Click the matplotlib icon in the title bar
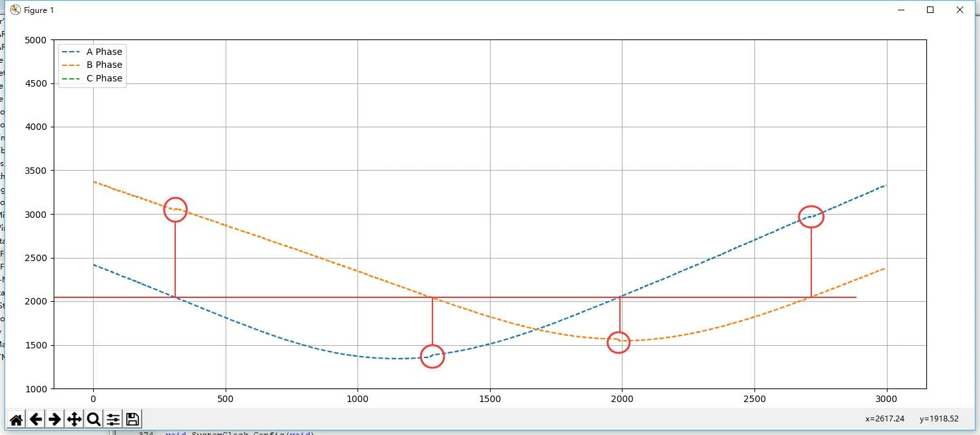Image resolution: width=980 pixels, height=435 pixels. pyautogui.click(x=15, y=10)
